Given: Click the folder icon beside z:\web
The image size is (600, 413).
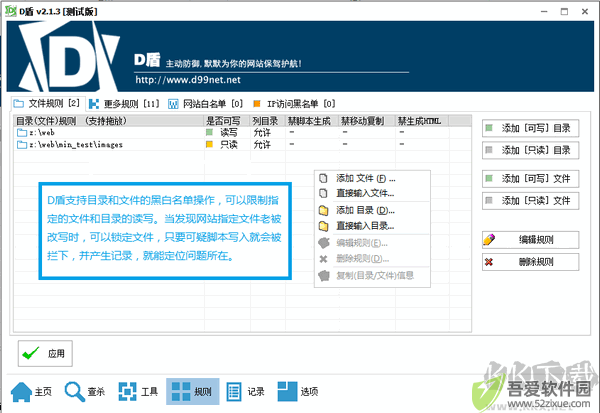Looking at the screenshot, I should click(x=22, y=133).
